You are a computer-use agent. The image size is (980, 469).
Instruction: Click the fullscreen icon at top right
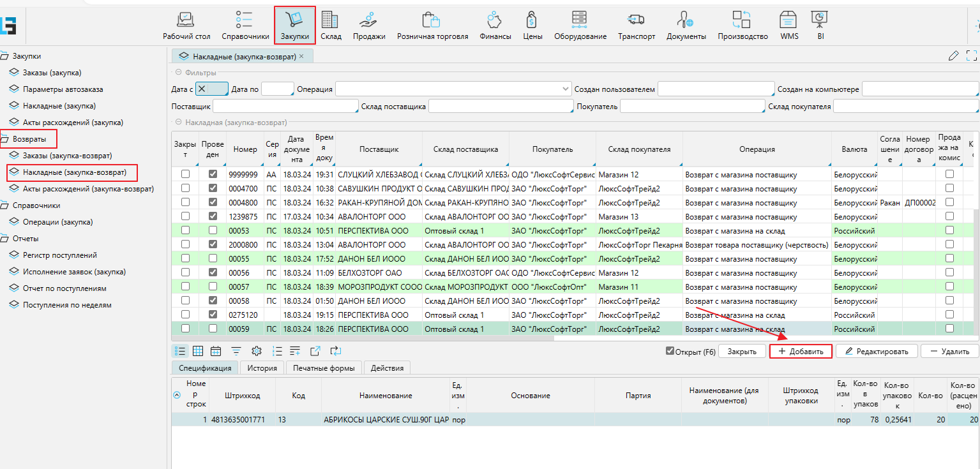pos(972,56)
